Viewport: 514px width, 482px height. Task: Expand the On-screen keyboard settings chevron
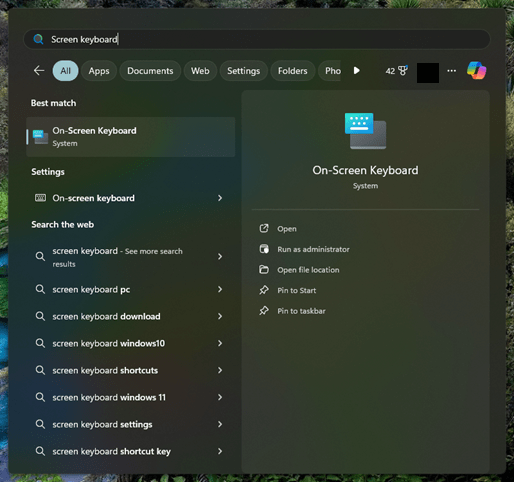[x=220, y=198]
